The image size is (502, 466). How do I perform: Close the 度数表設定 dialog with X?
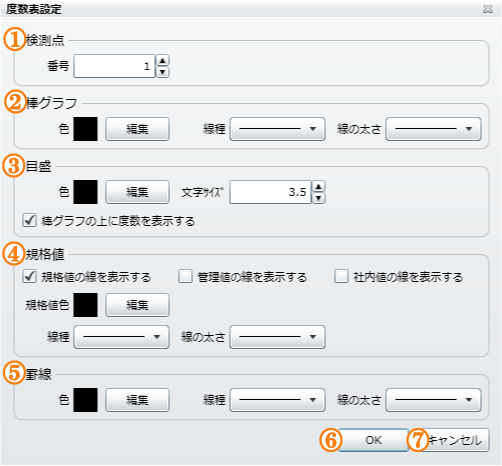coord(488,9)
